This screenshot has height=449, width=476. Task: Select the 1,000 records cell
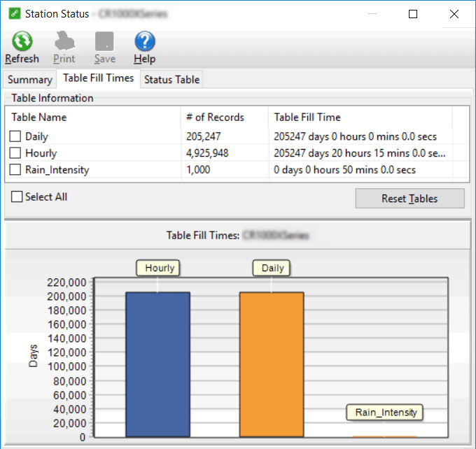[198, 169]
